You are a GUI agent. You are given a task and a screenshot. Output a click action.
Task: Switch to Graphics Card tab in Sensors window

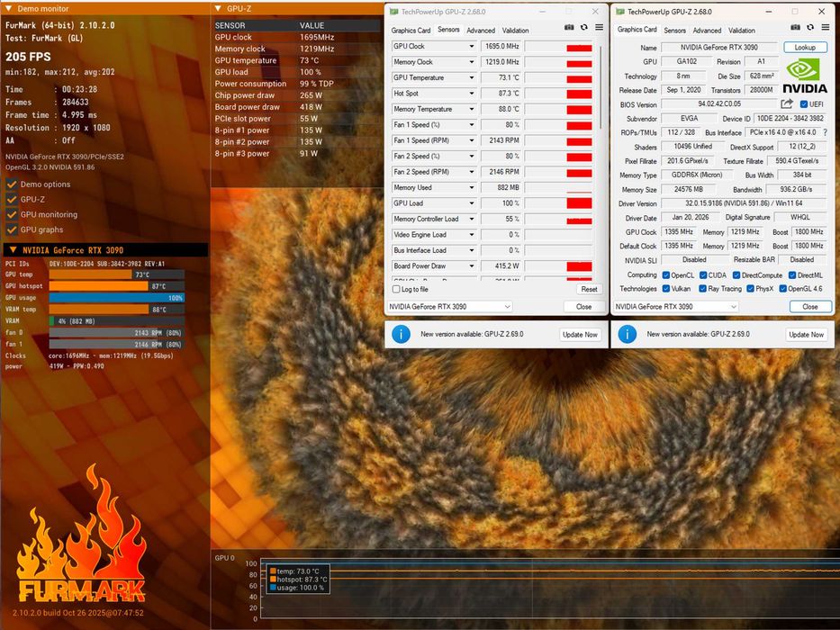[x=411, y=31]
